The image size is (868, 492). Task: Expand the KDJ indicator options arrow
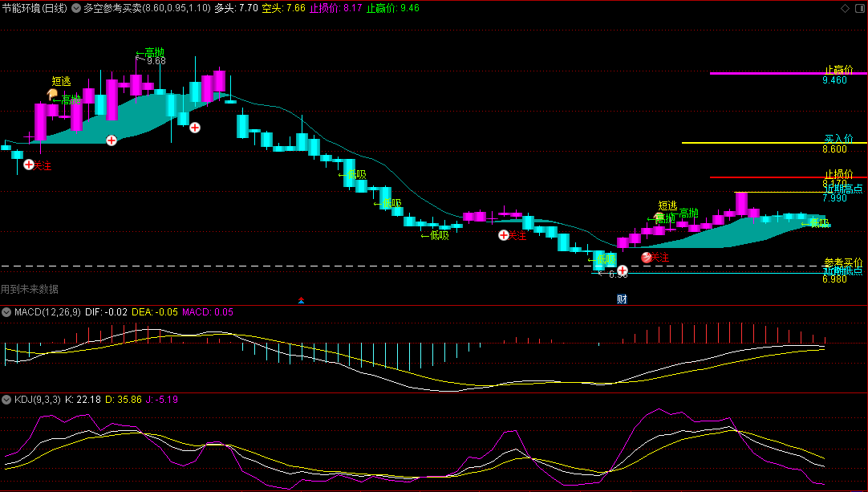tap(6, 400)
